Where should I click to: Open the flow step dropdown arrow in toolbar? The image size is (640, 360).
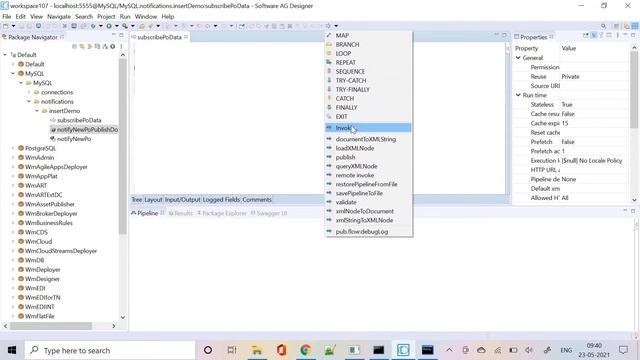coord(336,26)
